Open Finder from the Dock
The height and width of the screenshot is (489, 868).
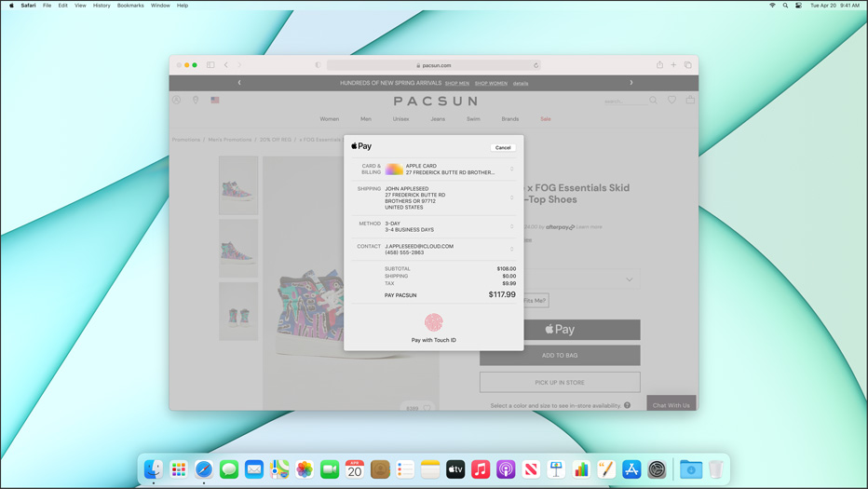pyautogui.click(x=154, y=469)
